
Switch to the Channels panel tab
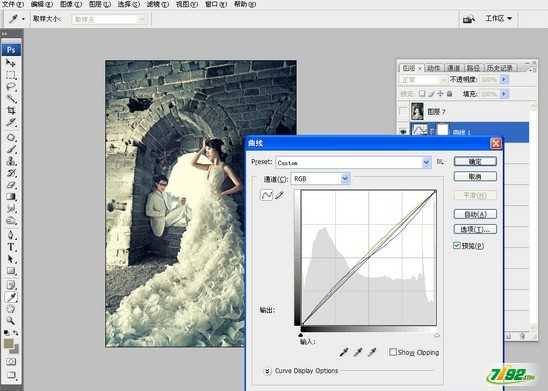454,68
